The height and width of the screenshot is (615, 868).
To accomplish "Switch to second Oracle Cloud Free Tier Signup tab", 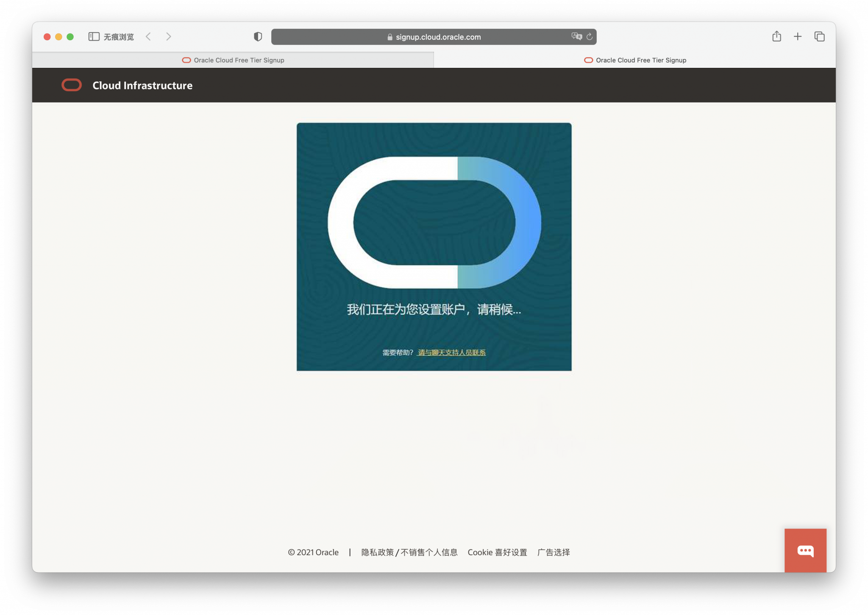I will (x=635, y=60).
